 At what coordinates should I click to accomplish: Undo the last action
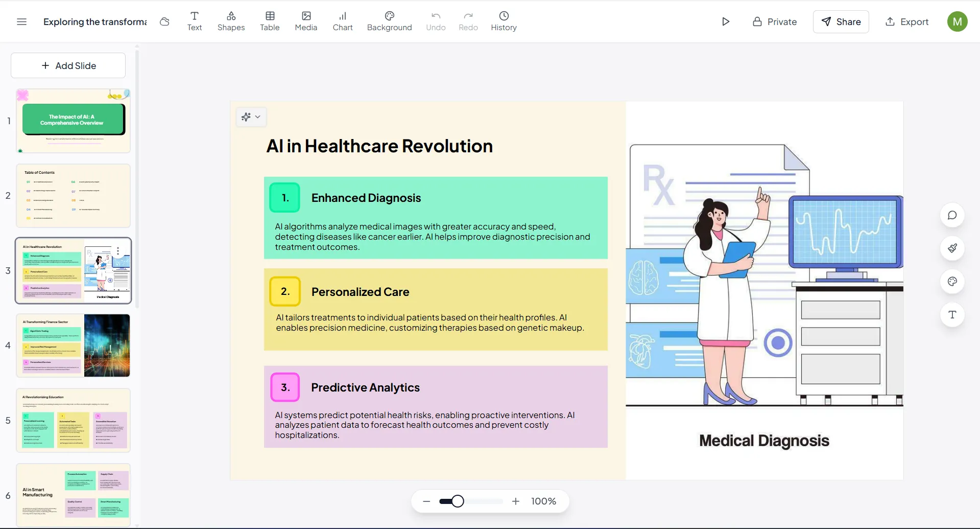pos(436,21)
